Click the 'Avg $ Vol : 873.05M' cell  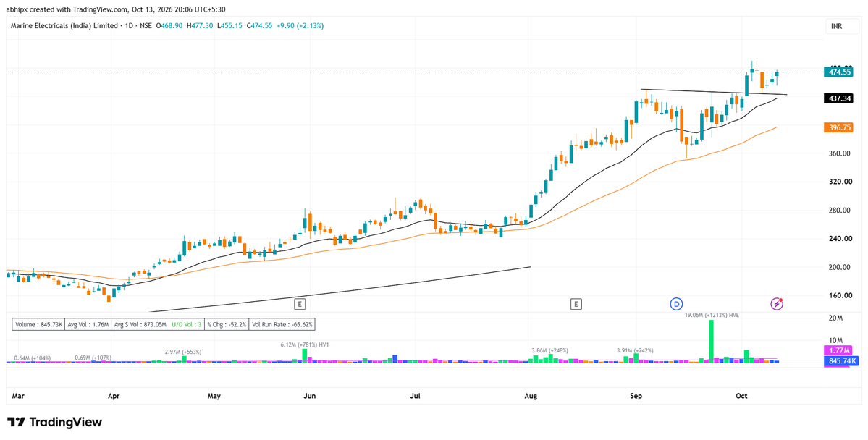click(140, 325)
